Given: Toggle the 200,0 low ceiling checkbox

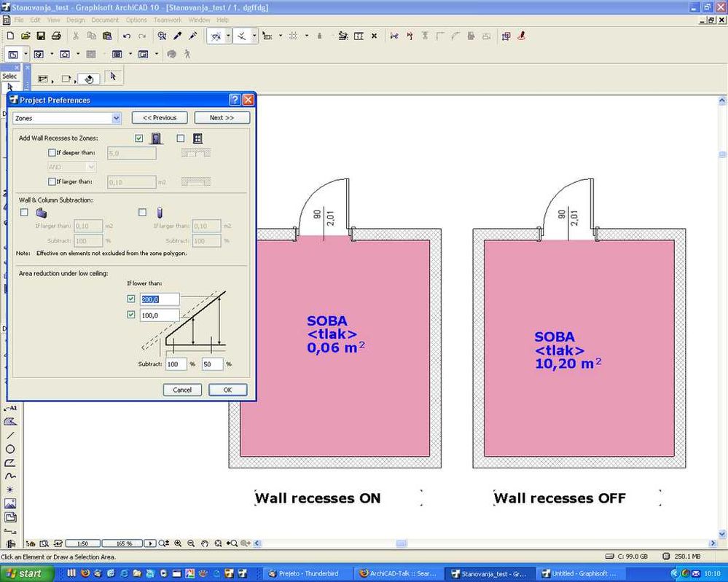Looking at the screenshot, I should tap(131, 299).
